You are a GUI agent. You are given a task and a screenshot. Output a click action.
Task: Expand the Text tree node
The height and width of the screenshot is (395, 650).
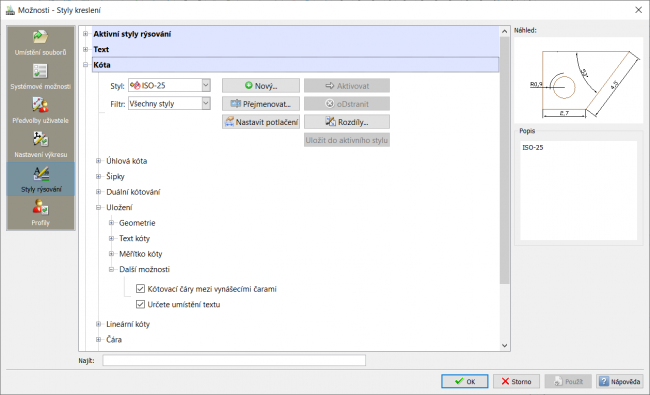[x=85, y=49]
